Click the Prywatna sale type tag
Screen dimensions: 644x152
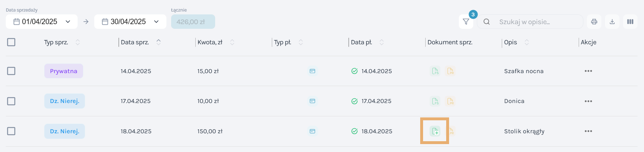64,71
